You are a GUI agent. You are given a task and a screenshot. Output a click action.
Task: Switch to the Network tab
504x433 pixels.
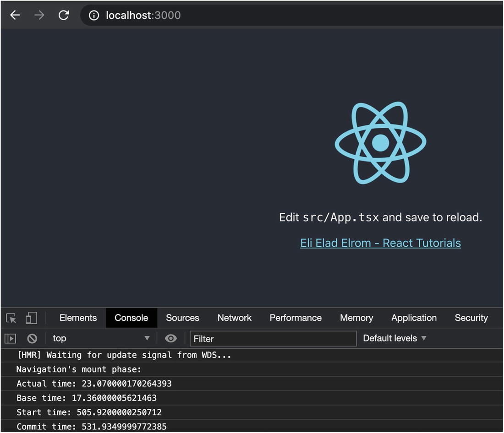(235, 318)
